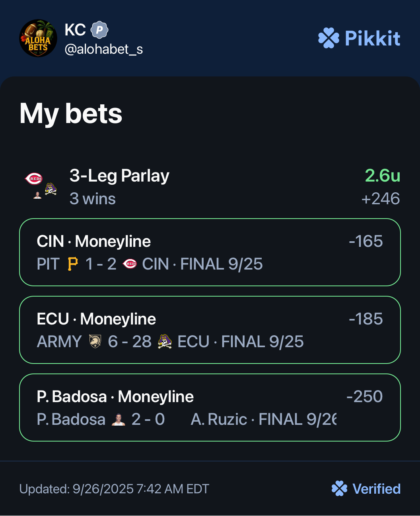Open the CIN Moneyline leg card
This screenshot has height=516, width=420.
pyautogui.click(x=210, y=252)
